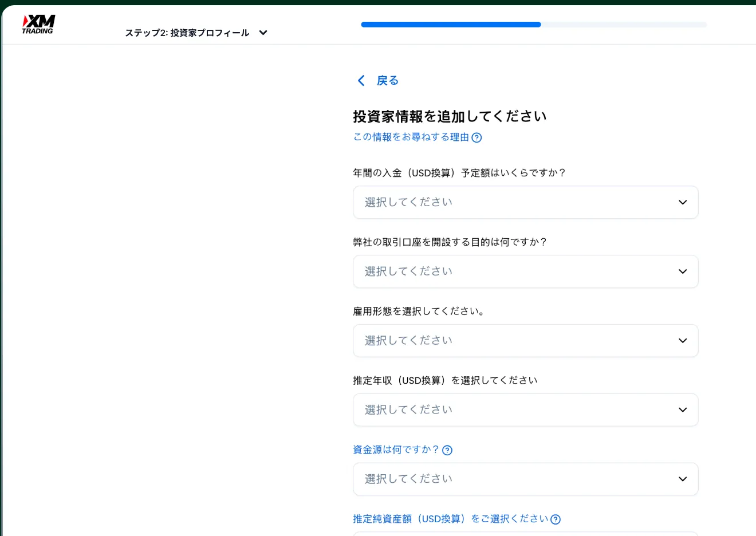Screen dimensions: 756x536
Task: Go back with the 戻る link
Action: tap(387, 81)
